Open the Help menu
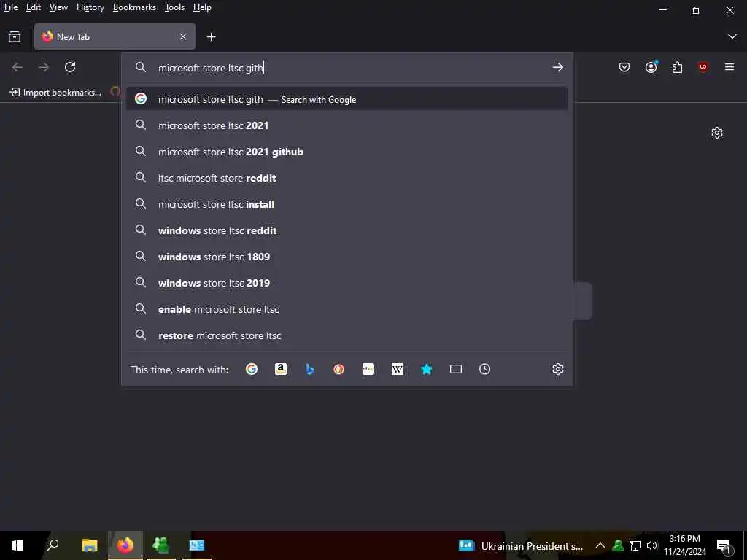 pos(202,7)
